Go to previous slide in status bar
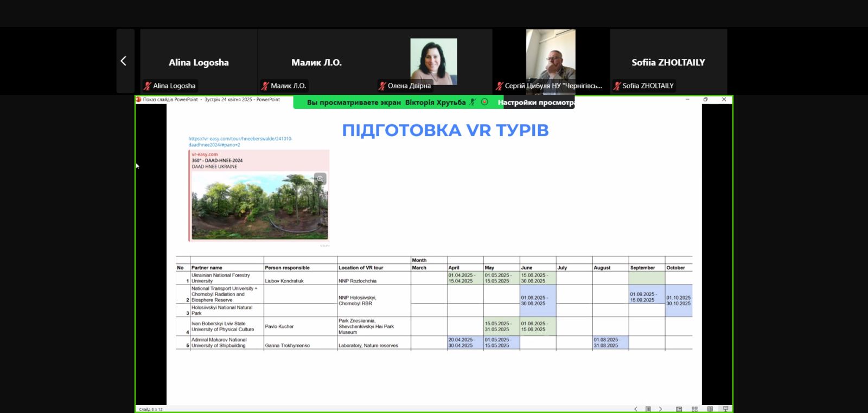868x413 pixels. [x=636, y=409]
